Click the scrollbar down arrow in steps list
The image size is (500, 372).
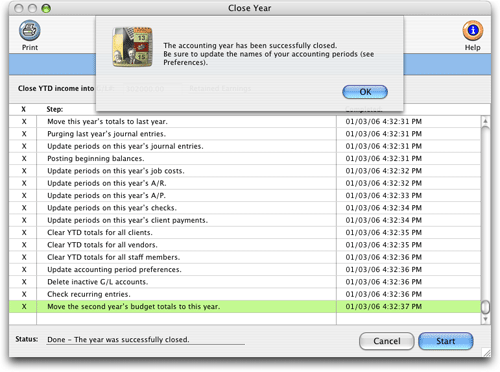pyautogui.click(x=485, y=319)
